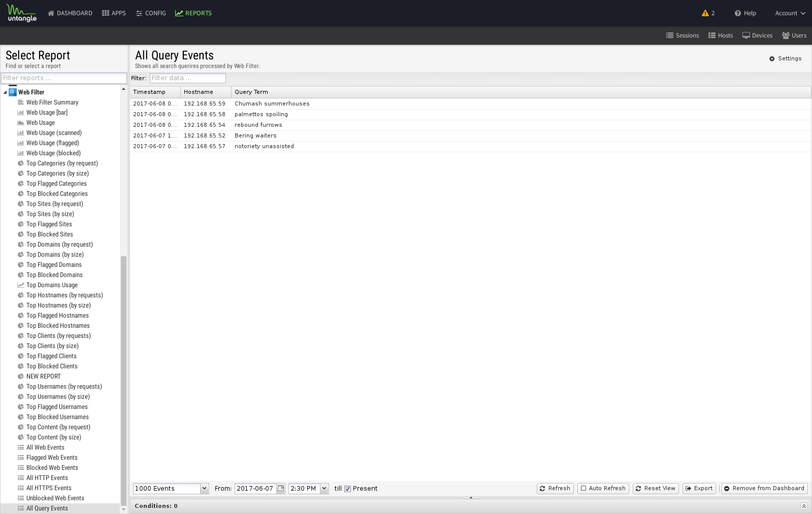This screenshot has height=514, width=812.
Task: Click the Settings gear icon
Action: [x=772, y=59]
